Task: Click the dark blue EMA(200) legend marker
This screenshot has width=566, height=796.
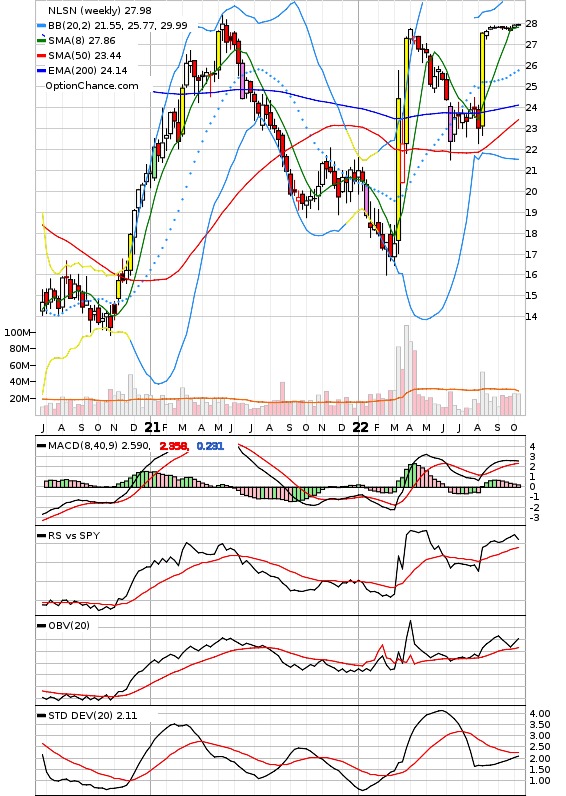Action: tap(42, 71)
